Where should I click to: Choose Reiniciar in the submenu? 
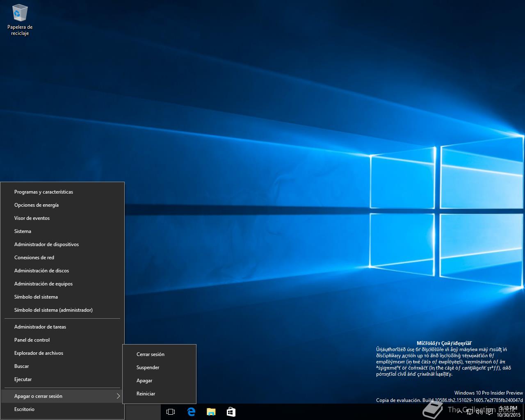(159, 394)
